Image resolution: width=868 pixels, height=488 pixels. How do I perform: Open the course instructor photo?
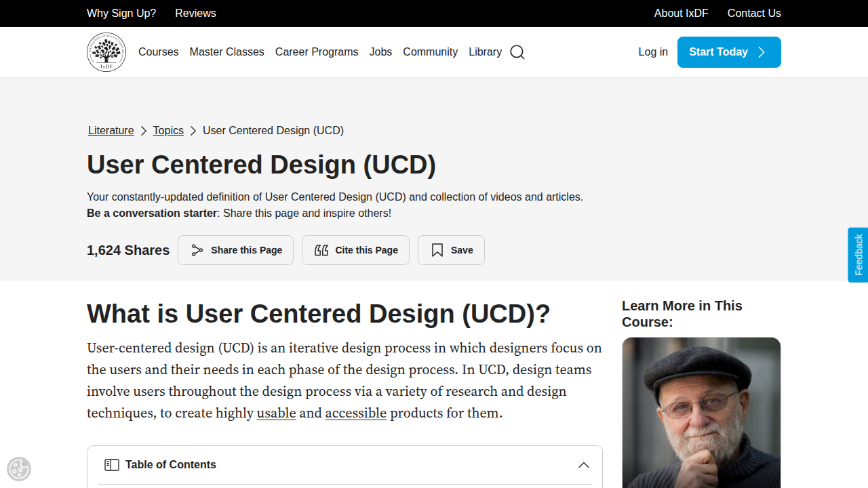701,413
